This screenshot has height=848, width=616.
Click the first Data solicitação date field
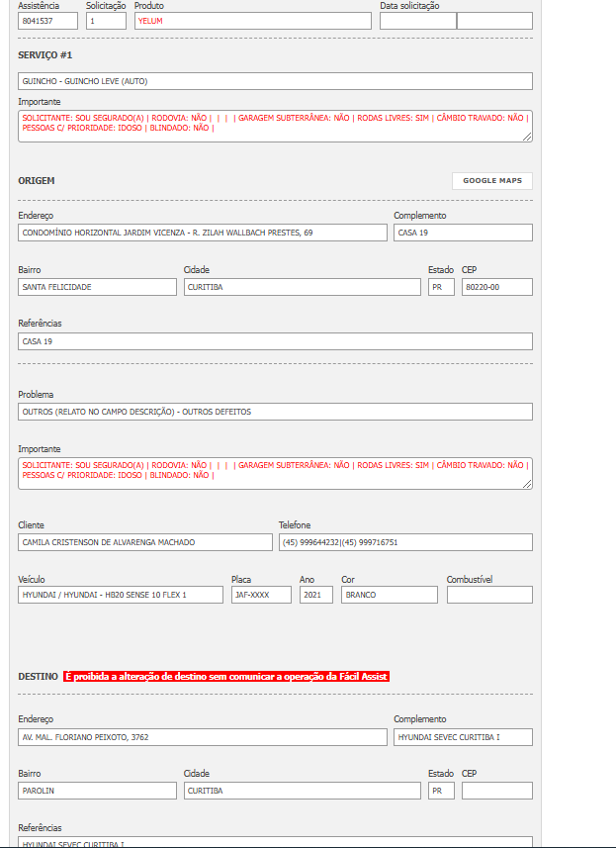(x=418, y=21)
